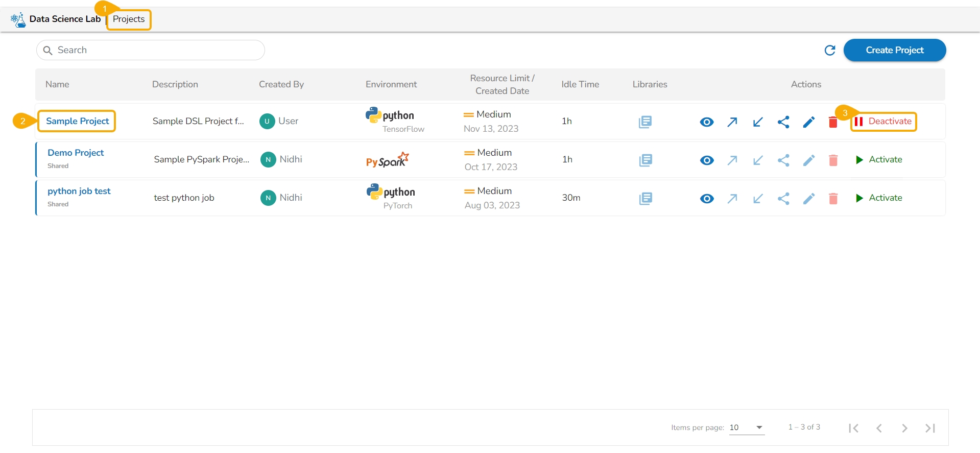Delete Sample Project with the trash icon
The image size is (980, 453).
833,123
